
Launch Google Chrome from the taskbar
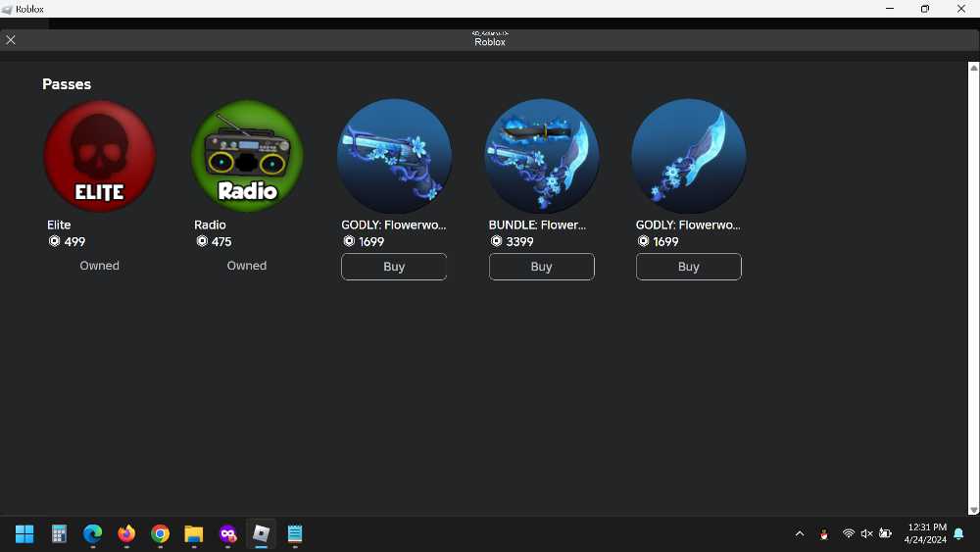[160, 534]
